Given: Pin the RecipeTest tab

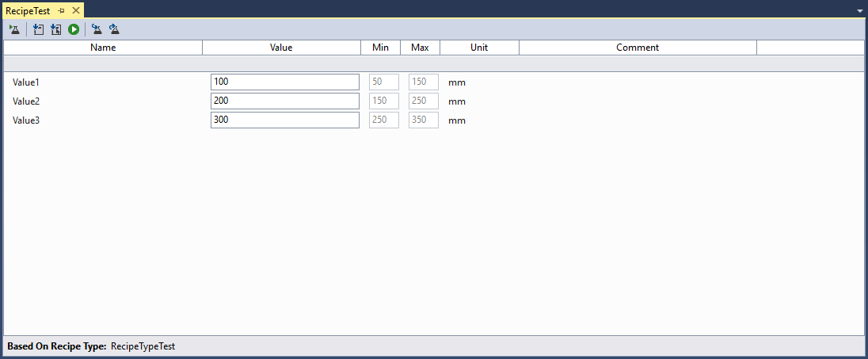Looking at the screenshot, I should point(61,10).
